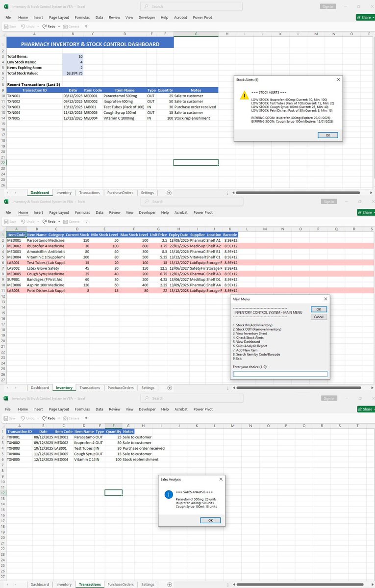Open Page Layout tab in Inventory window
Viewport: 375px width, 588px height.
(x=59, y=213)
